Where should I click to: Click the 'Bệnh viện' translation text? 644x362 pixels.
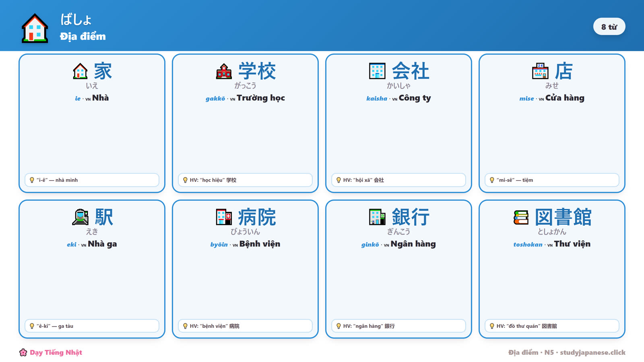click(x=260, y=244)
